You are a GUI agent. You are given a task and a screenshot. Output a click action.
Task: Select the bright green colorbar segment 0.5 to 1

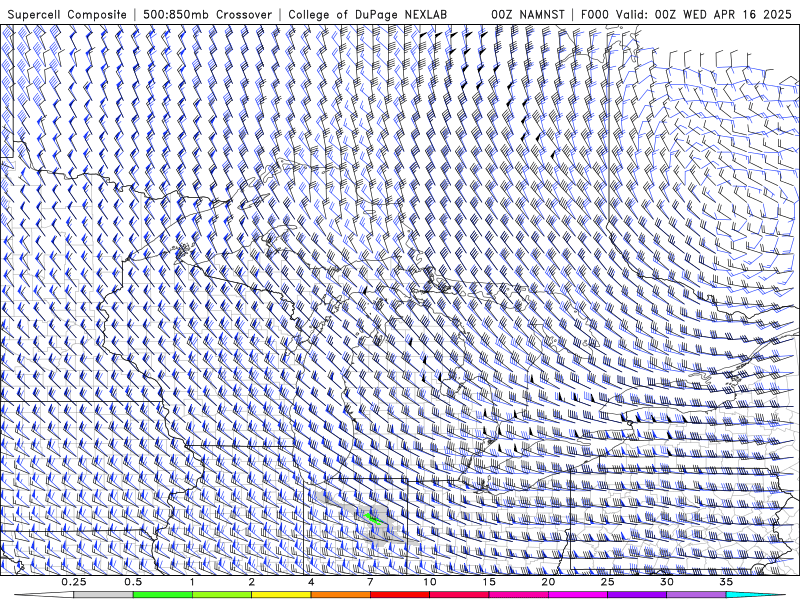pos(163,595)
